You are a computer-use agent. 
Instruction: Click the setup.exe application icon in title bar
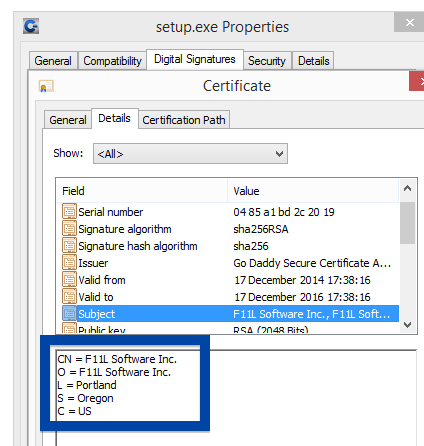(x=31, y=26)
